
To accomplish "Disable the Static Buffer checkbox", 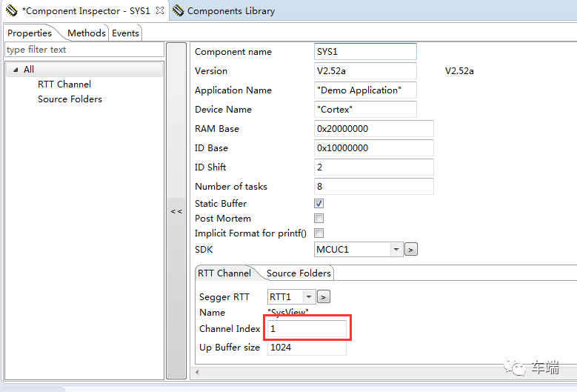I will coord(319,203).
